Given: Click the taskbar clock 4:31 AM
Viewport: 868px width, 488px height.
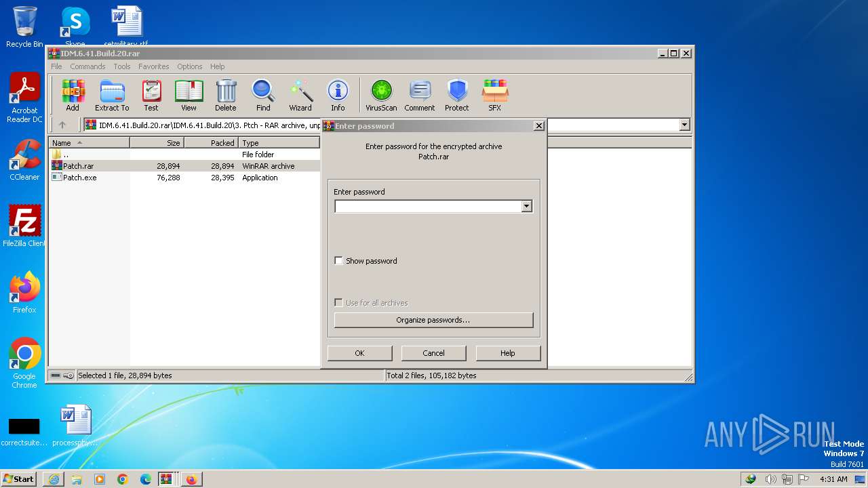Looking at the screenshot, I should (833, 479).
